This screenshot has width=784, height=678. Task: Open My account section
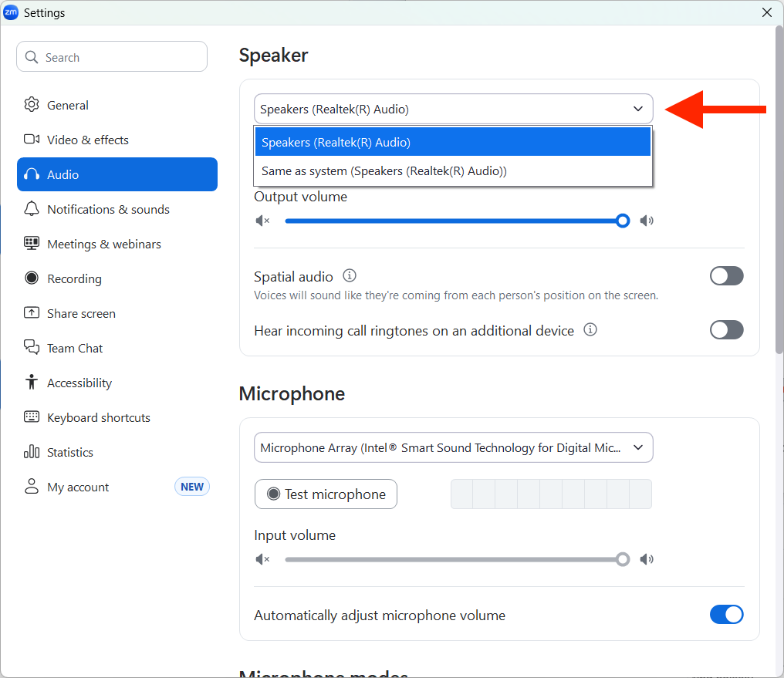[x=117, y=487]
